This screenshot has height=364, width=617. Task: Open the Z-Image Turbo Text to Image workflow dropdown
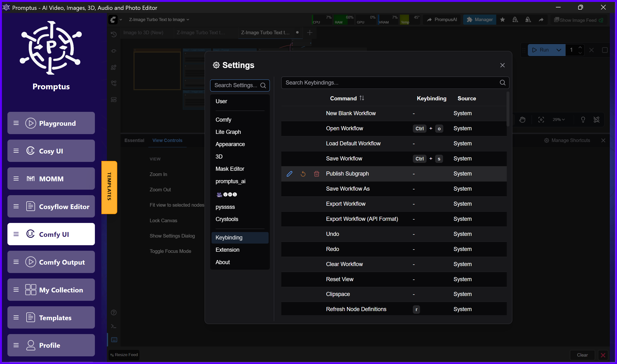point(159,19)
